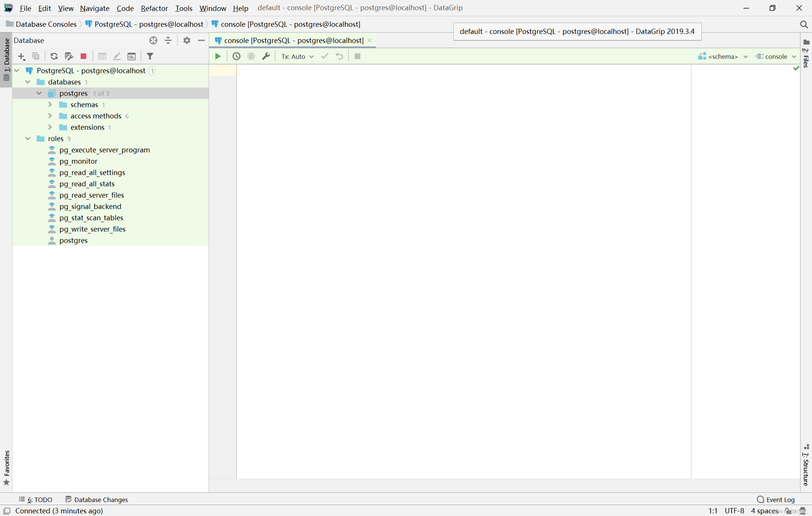Click the 4 spaces indent setting
812x516 pixels.
pyautogui.click(x=764, y=511)
